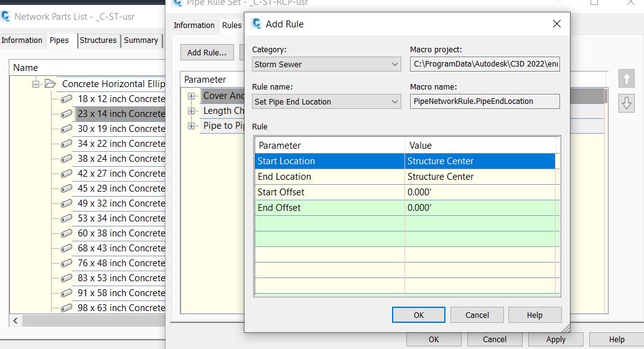Click the Macro name input field
This screenshot has height=349, width=644.
click(x=485, y=101)
